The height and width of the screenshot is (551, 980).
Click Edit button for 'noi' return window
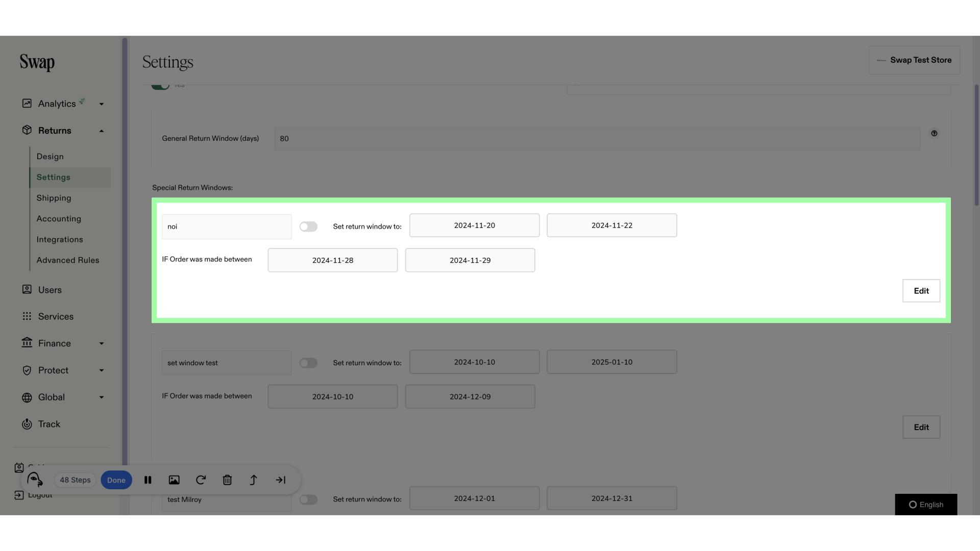pos(921,290)
